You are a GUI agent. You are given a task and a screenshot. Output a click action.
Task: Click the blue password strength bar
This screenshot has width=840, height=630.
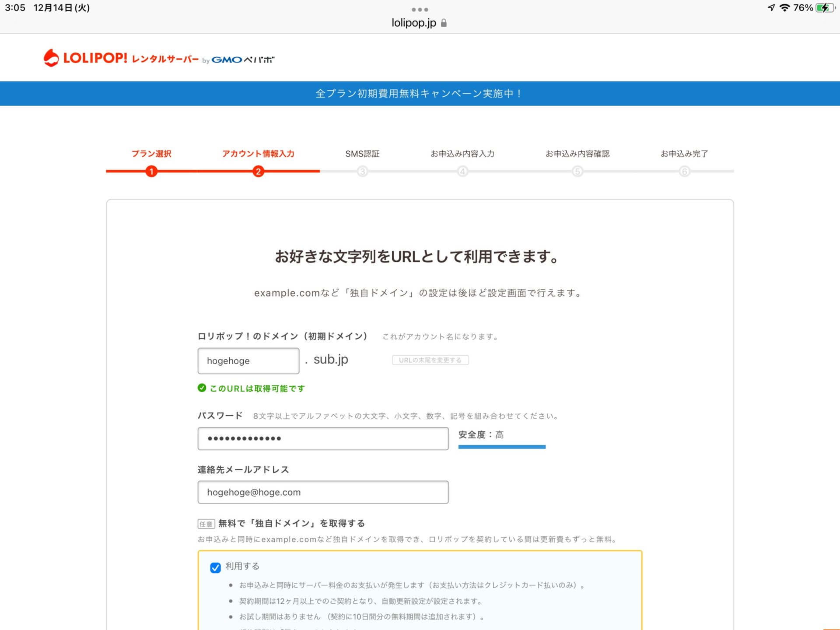502,447
